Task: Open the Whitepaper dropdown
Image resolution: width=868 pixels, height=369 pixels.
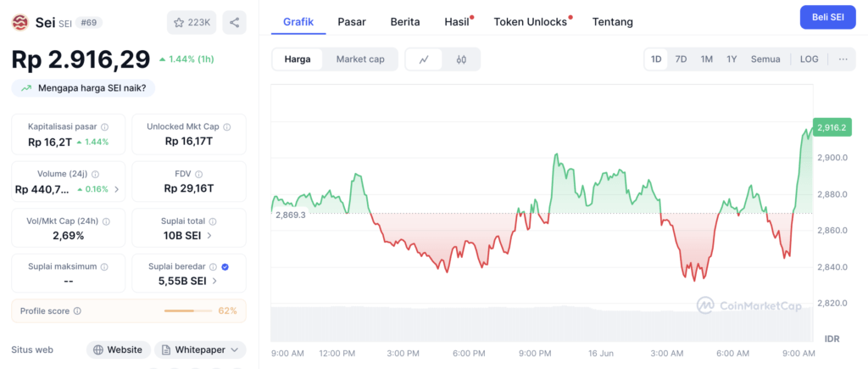Action: point(200,349)
